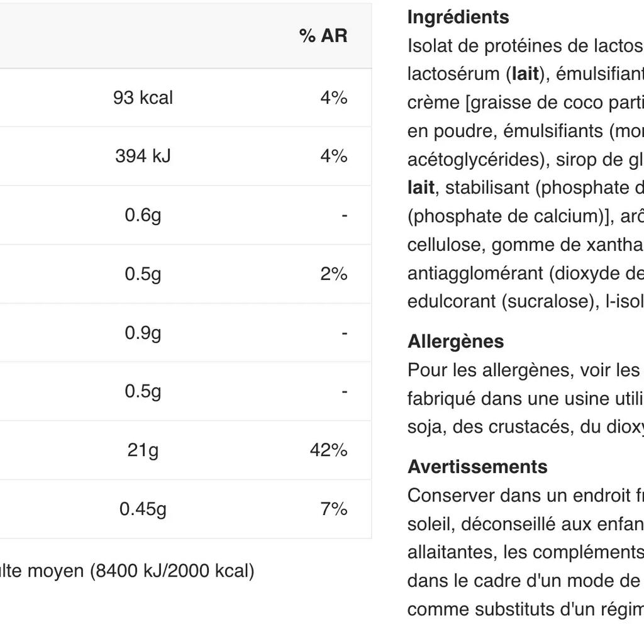
Task: Click the 0.9g table value
Action: point(143,333)
